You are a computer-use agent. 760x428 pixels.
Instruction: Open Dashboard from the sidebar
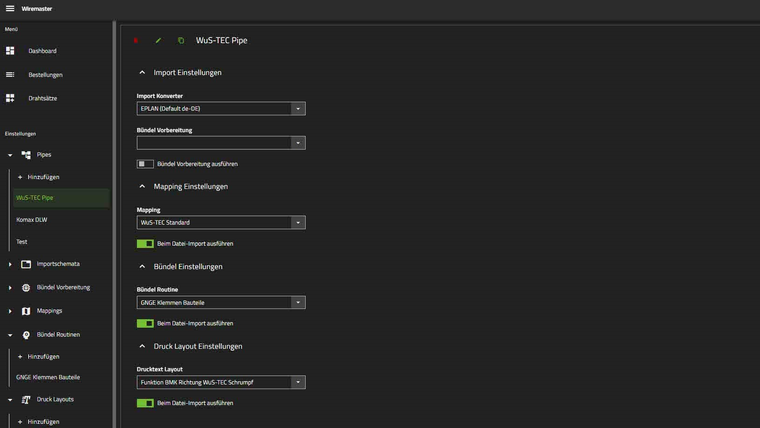coord(42,51)
